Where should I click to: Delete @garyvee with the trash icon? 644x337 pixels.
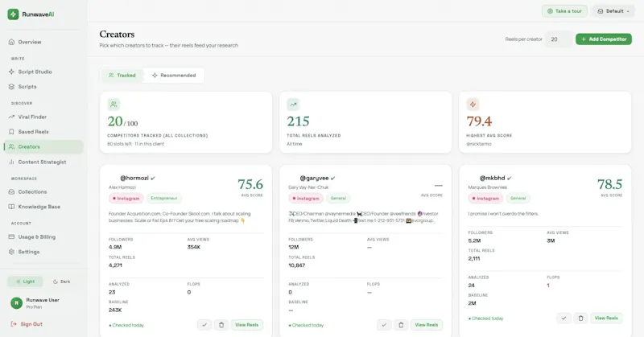401,325
